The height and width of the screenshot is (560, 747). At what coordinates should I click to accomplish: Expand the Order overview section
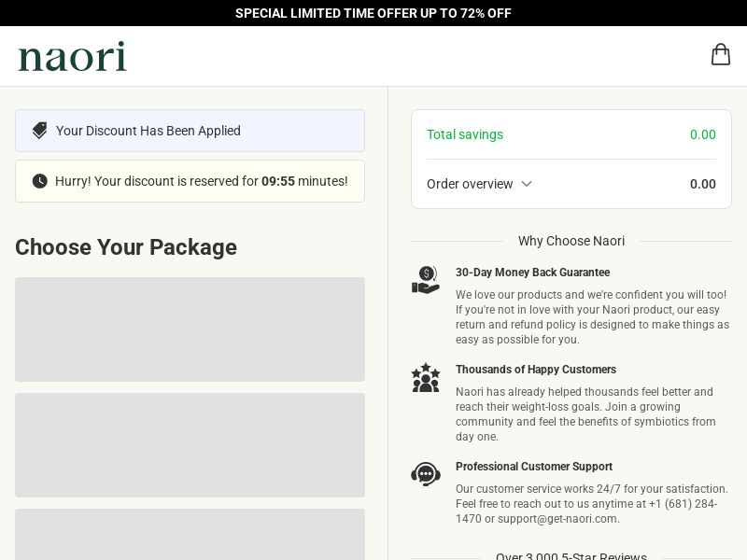point(470,184)
